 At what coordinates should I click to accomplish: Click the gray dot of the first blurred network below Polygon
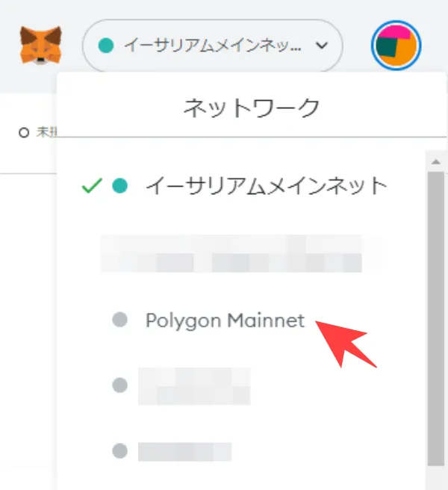point(120,385)
